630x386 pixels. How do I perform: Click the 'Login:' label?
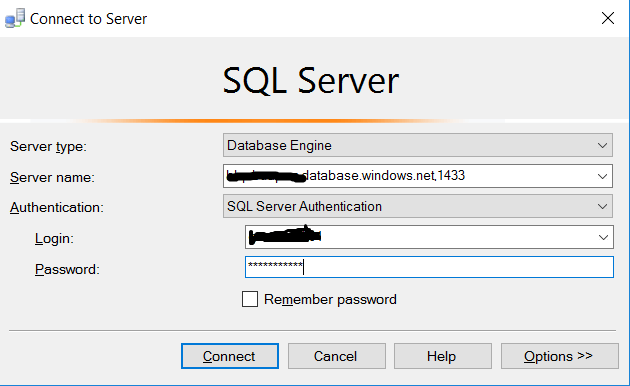(54, 239)
